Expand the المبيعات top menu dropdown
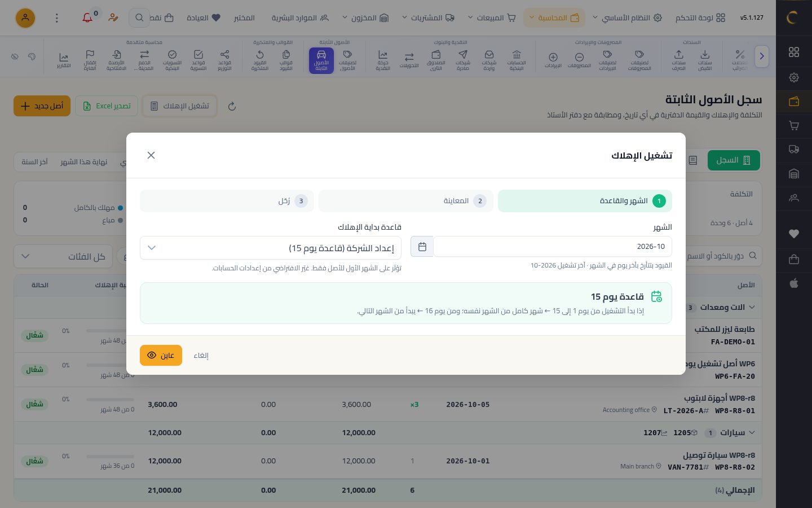 click(x=492, y=18)
